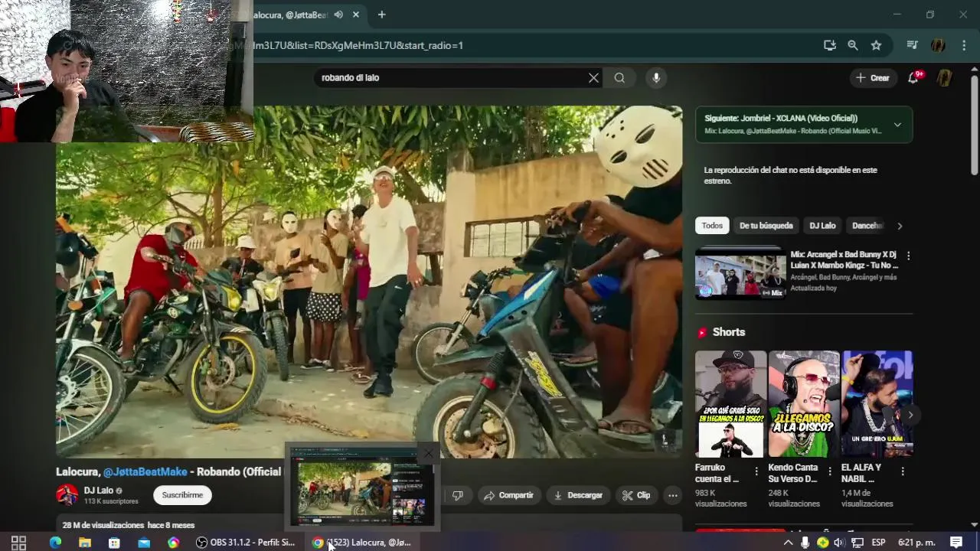The image size is (980, 551).
Task: Bookmark this page with the star icon
Action: point(876,45)
